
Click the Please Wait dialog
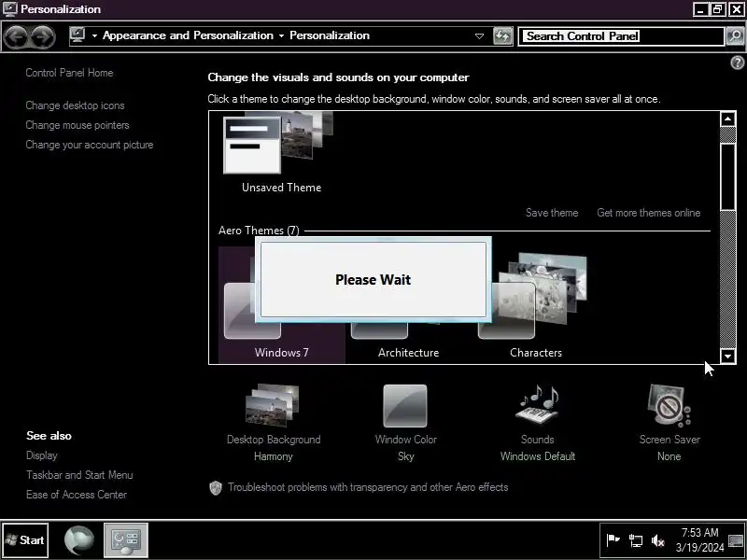(373, 279)
